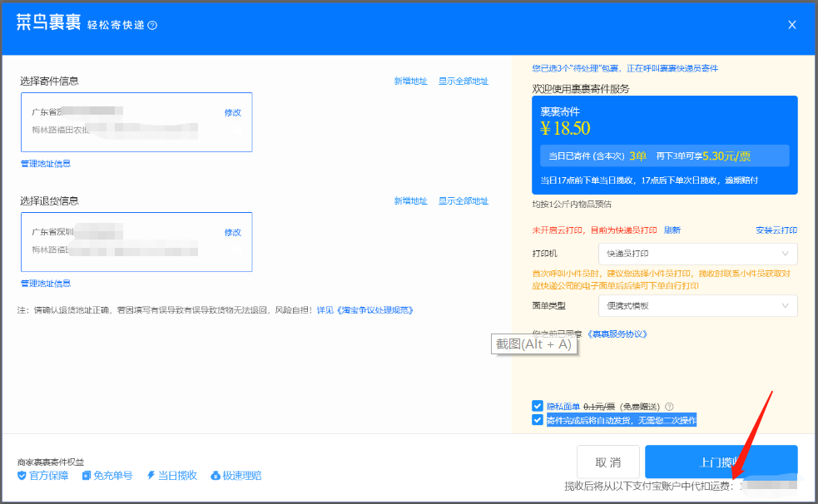Image resolution: width=818 pixels, height=504 pixels.
Task: Click 显示全部地址 in the 选择寄件信息 section
Action: pyautogui.click(x=464, y=81)
